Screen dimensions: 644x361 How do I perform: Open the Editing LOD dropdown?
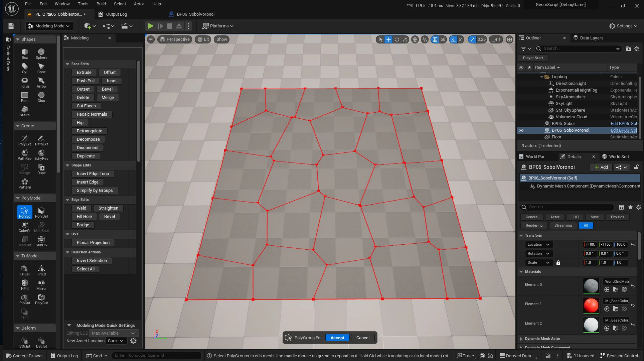114,333
